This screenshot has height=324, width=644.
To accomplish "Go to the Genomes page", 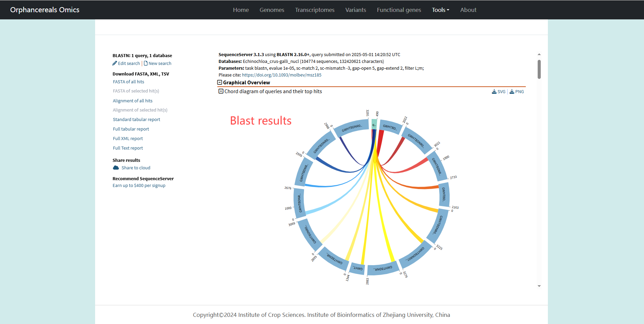I will coord(272,10).
